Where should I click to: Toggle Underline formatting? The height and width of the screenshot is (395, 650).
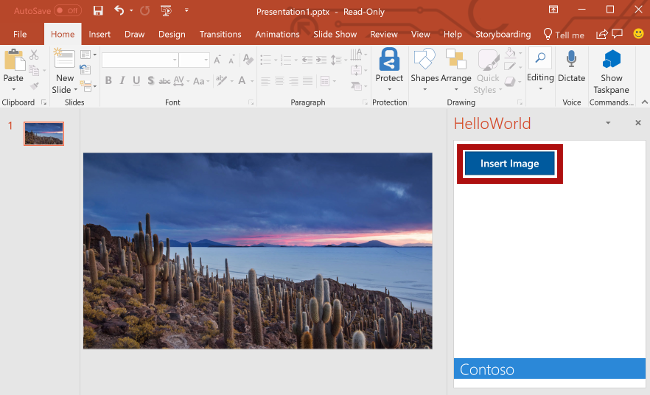click(136, 80)
